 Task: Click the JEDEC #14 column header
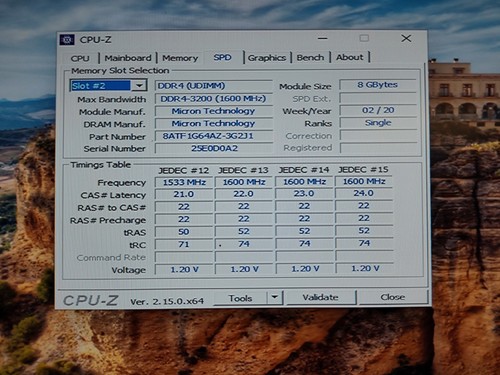coord(304,170)
